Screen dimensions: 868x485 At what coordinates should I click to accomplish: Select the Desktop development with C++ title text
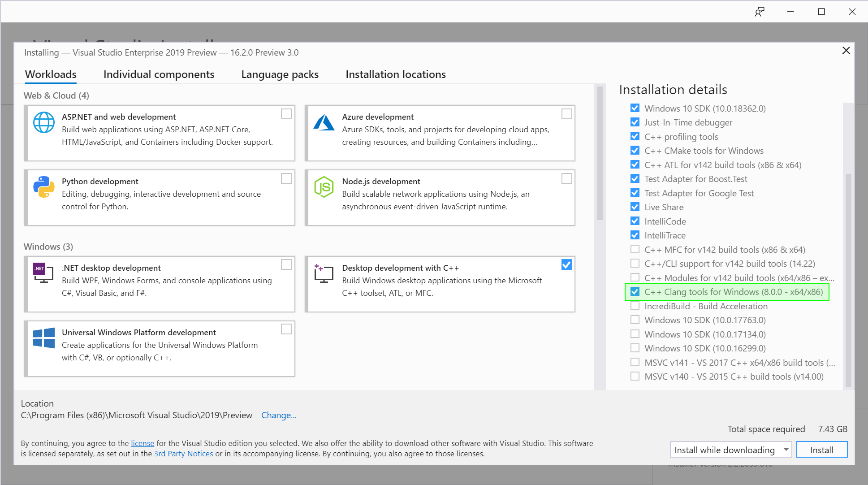pos(400,268)
